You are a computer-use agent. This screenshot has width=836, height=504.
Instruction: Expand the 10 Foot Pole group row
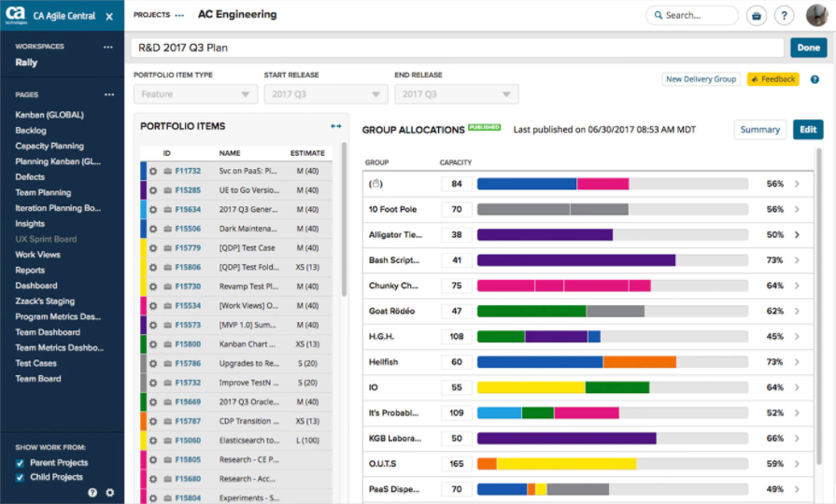coord(797,210)
